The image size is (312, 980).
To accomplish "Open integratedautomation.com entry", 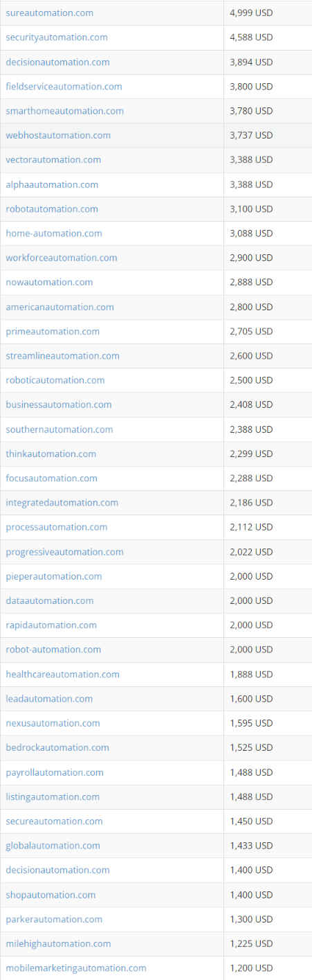I will click(x=62, y=503).
